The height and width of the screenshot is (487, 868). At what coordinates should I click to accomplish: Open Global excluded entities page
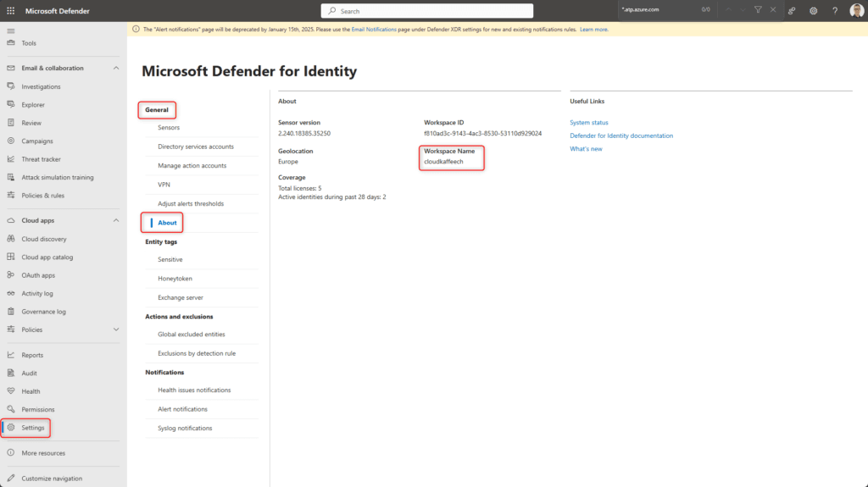point(191,335)
